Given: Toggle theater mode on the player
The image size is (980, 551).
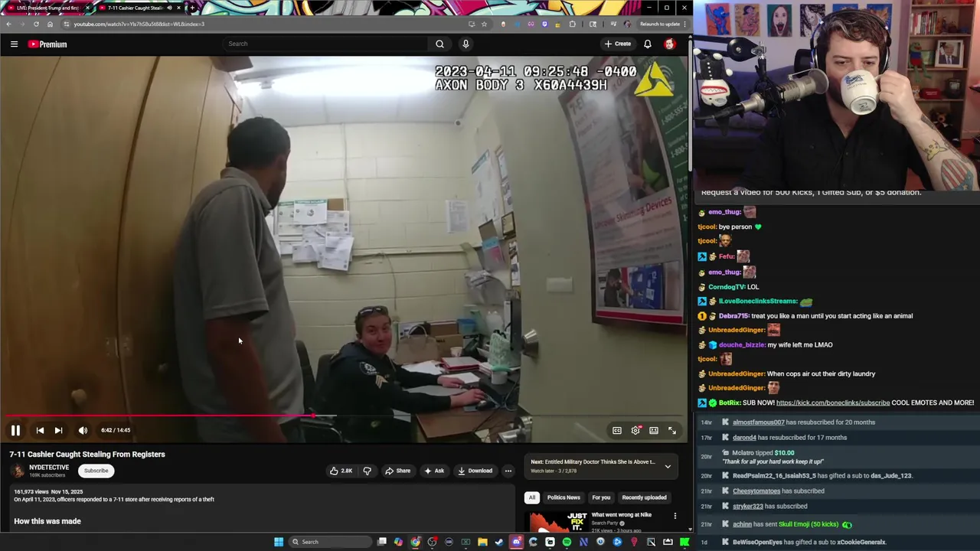Looking at the screenshot, I should (x=654, y=430).
